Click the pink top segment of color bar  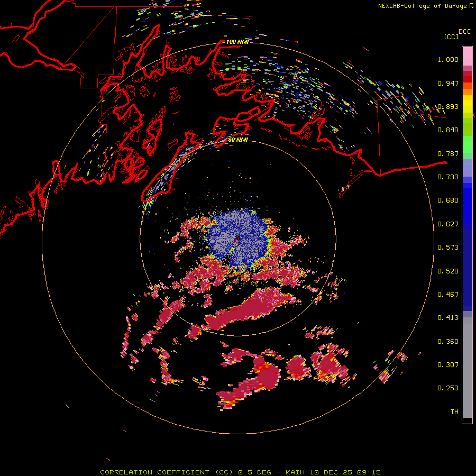point(467,57)
